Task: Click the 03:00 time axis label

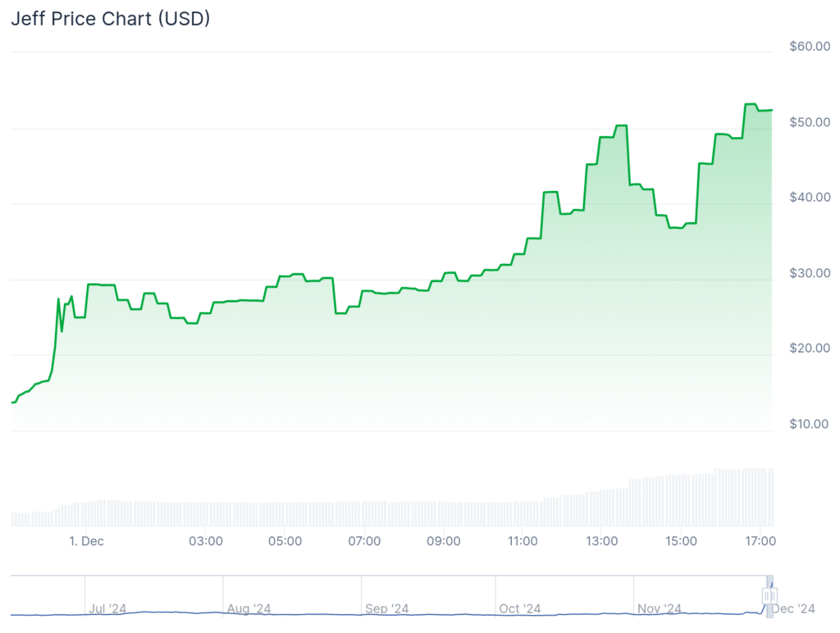Action: pos(206,541)
